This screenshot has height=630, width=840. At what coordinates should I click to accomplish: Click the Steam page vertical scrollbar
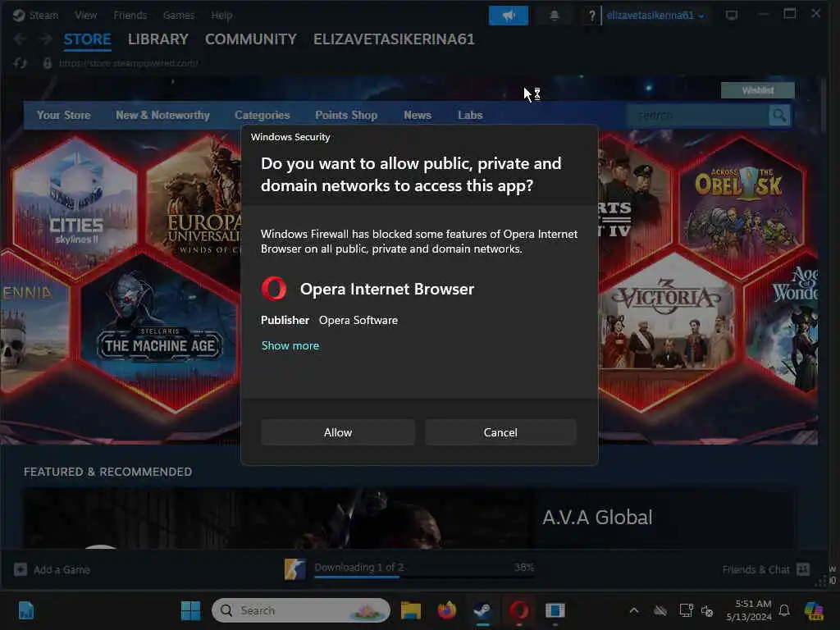[824, 106]
